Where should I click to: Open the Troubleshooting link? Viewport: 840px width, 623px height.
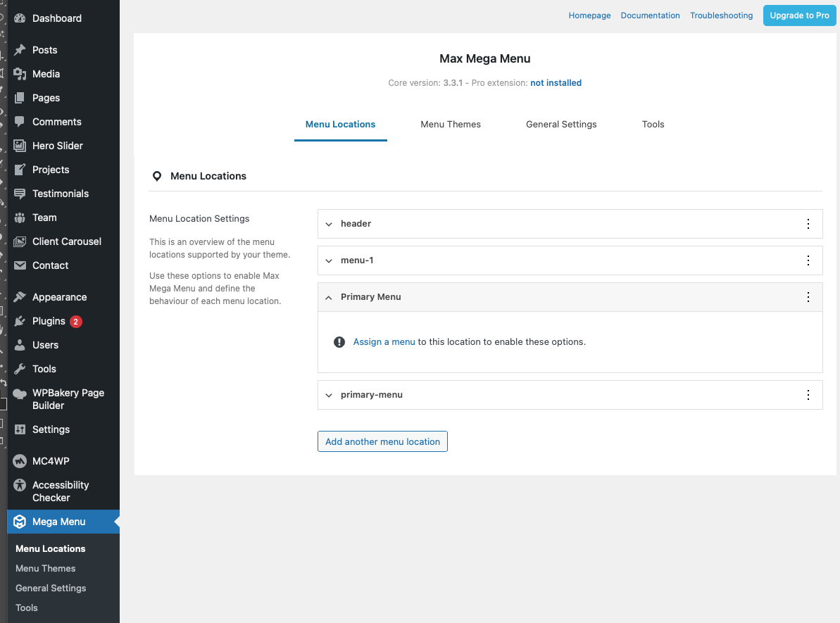tap(721, 15)
